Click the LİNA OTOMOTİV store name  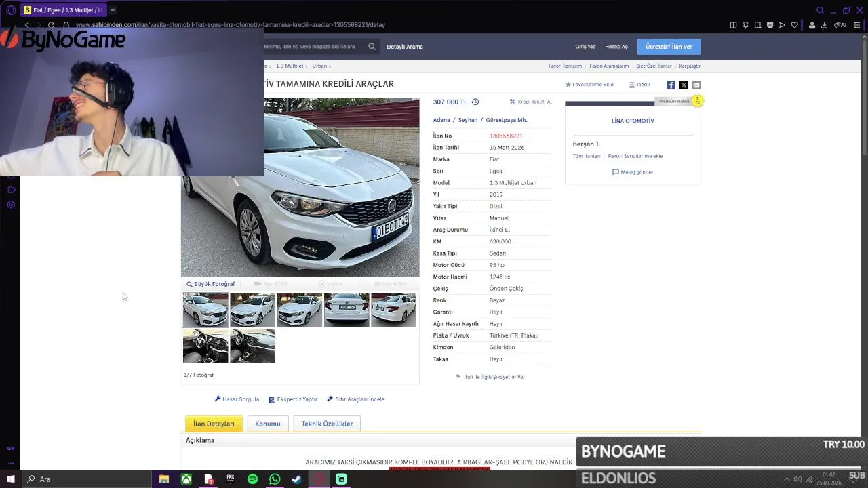(x=633, y=121)
